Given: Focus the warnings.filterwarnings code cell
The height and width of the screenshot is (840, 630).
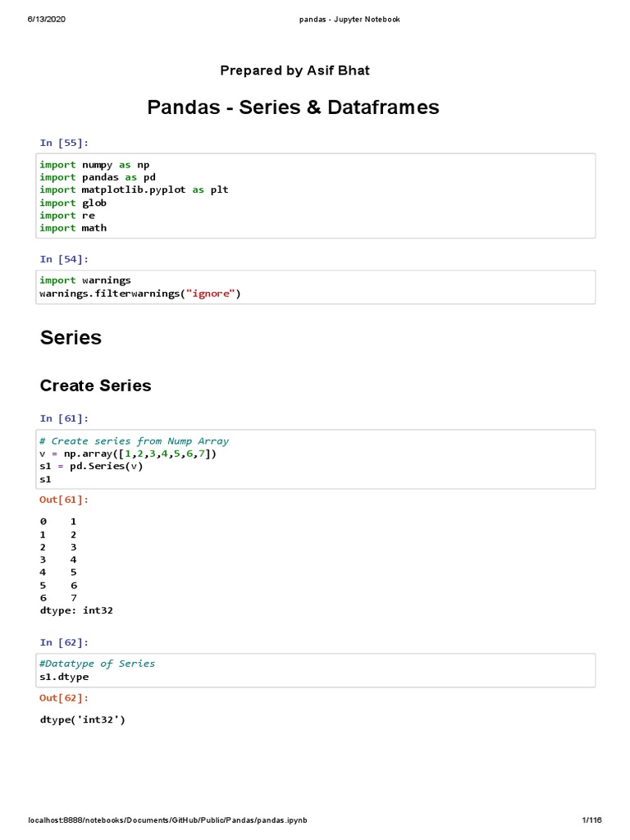Looking at the screenshot, I should [x=315, y=287].
